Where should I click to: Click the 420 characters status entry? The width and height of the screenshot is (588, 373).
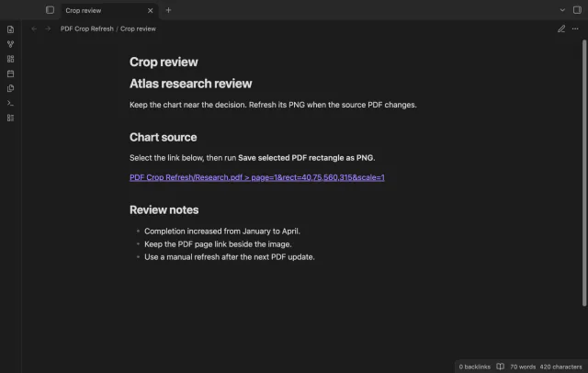point(560,367)
